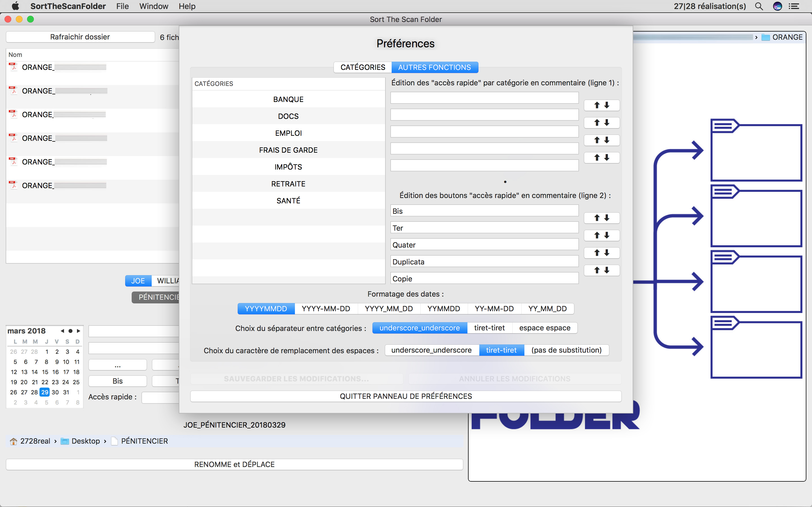Click Spotlight search magnifier icon
The width and height of the screenshot is (812, 507).
pyautogui.click(x=759, y=6)
